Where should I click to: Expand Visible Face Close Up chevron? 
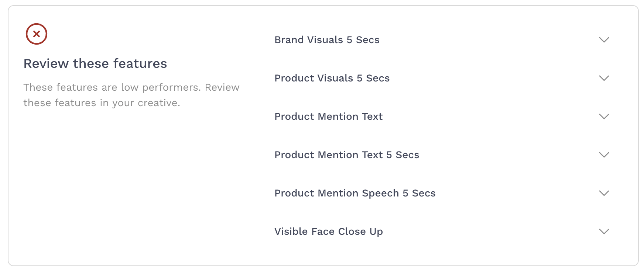604,232
